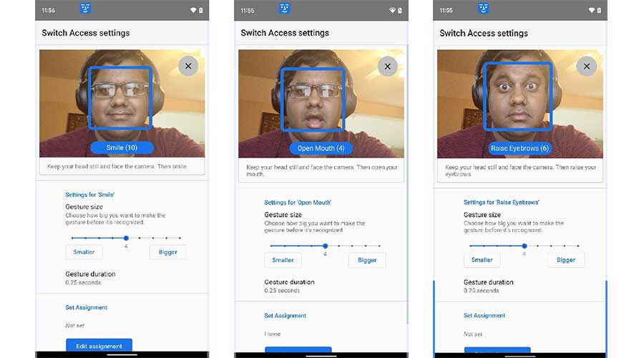The width and height of the screenshot is (644, 358).
Task: Tap Smaller button in Open Mouth settings
Action: (283, 260)
